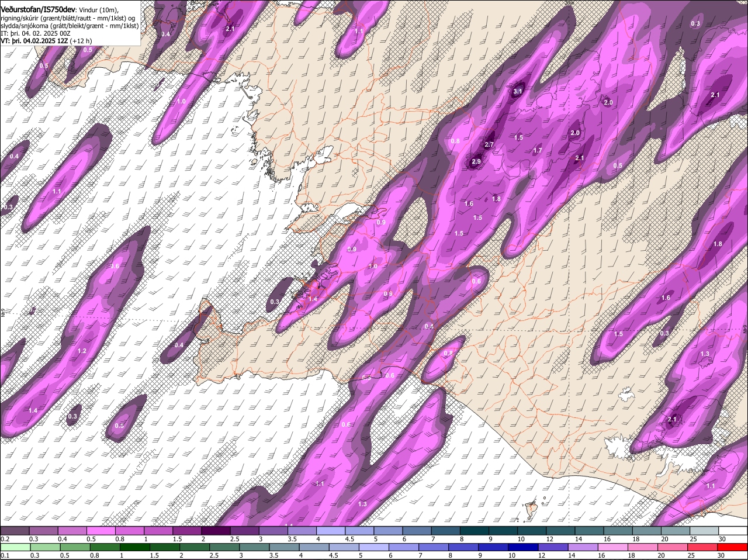Click the Veðurstofan/IS750dev title text
Viewport: 748px width, 560px height.
[x=38, y=9]
